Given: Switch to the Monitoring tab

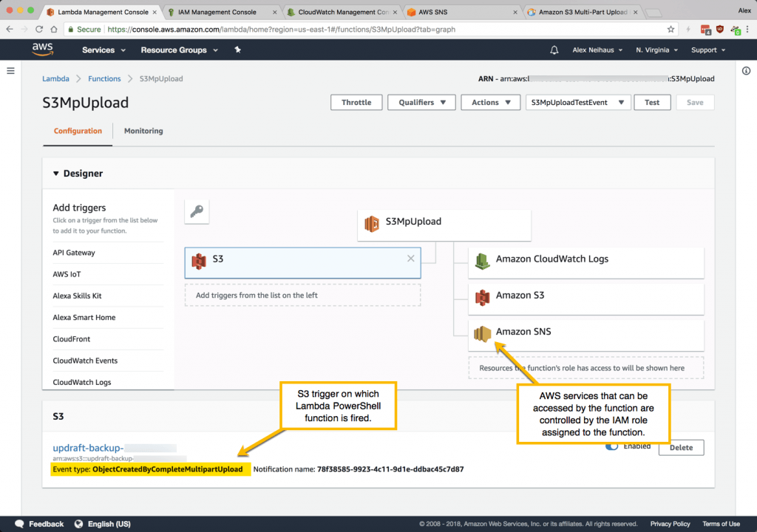Looking at the screenshot, I should coord(143,131).
